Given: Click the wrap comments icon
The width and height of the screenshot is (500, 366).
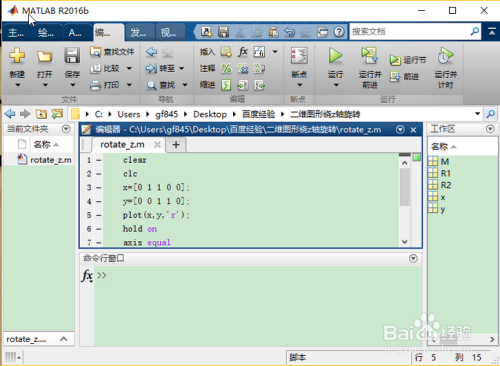Looking at the screenshot, I should click(x=259, y=68).
